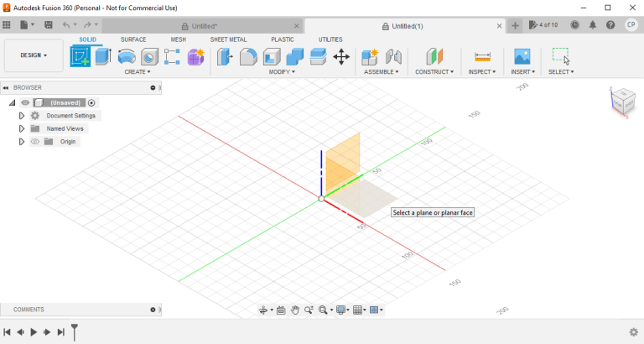This screenshot has height=344, width=644.
Task: Activate the Unsaved component radio button
Action: click(x=91, y=102)
